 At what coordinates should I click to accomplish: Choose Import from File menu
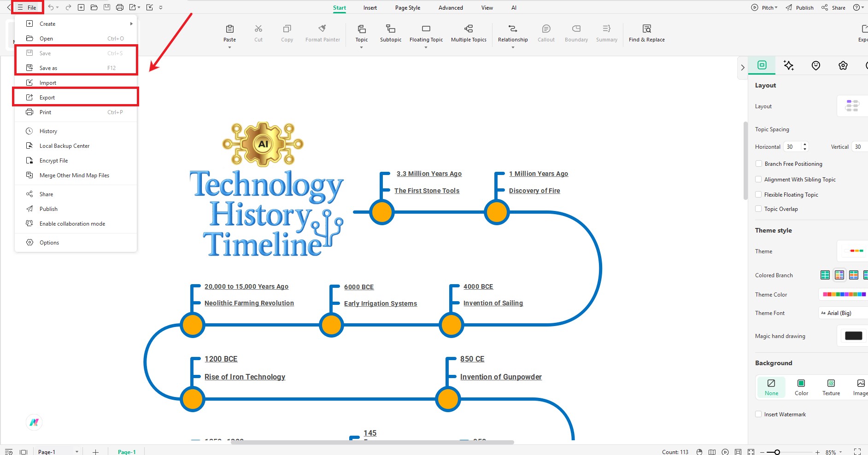pyautogui.click(x=76, y=82)
